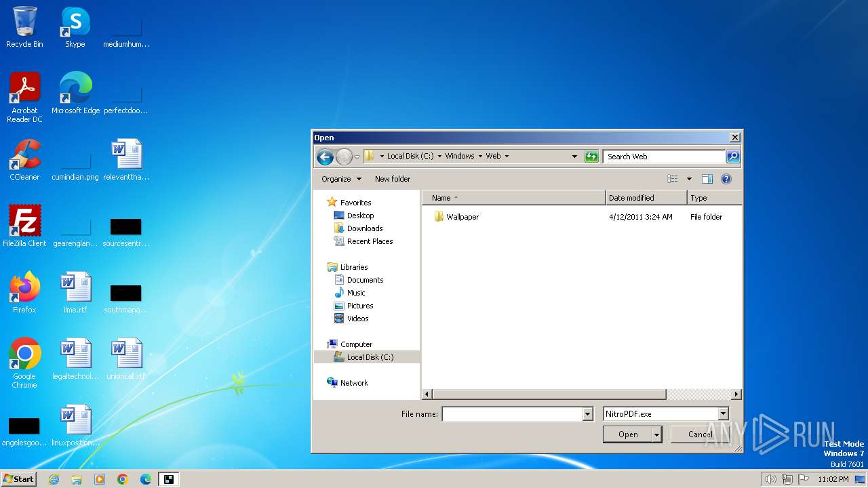Expand the File name history dropdown

click(x=588, y=413)
